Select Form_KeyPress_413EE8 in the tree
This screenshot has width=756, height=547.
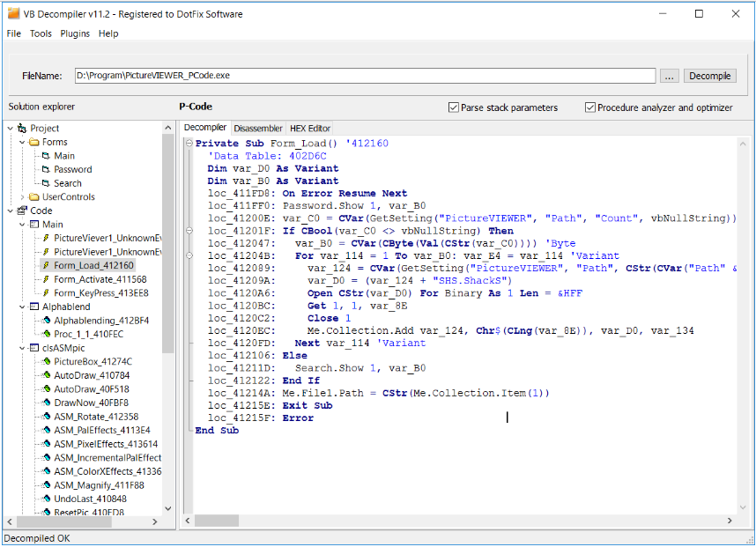pyautogui.click(x=100, y=293)
